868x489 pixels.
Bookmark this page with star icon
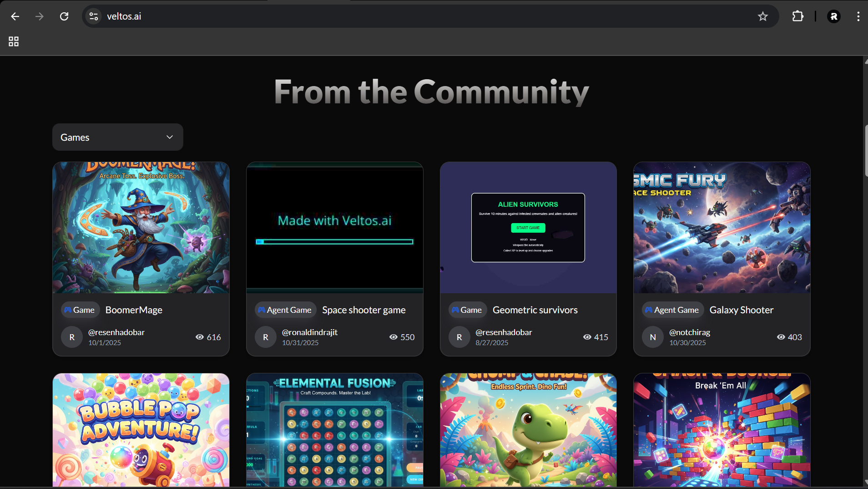click(762, 16)
